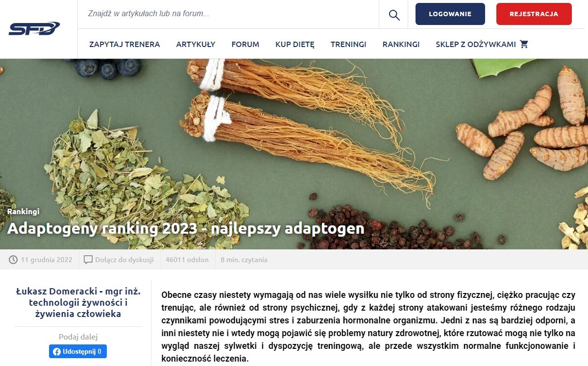
Task: Click the adaptogens hero banner image
Action: (x=294, y=154)
